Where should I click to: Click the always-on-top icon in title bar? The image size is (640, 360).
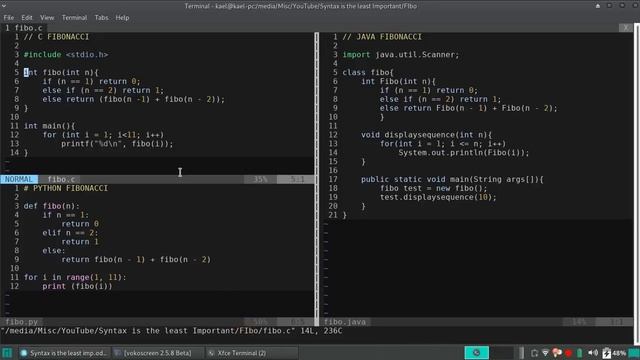pos(598,6)
